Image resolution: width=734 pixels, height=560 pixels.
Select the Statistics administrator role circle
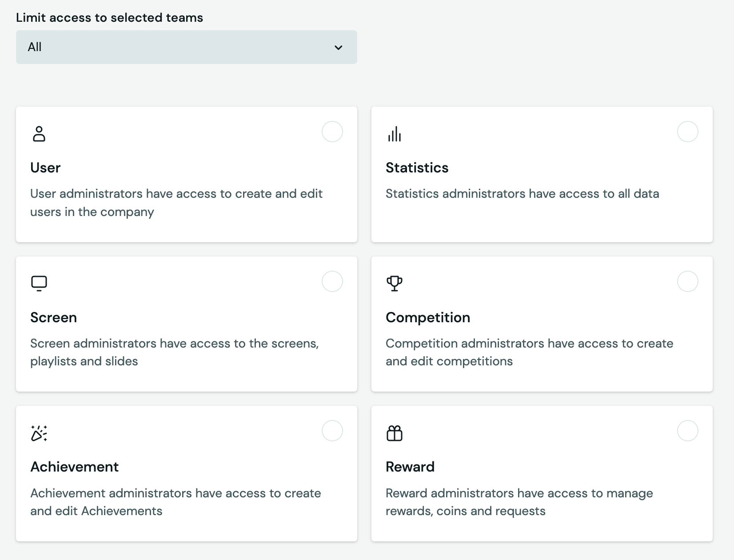coord(687,132)
